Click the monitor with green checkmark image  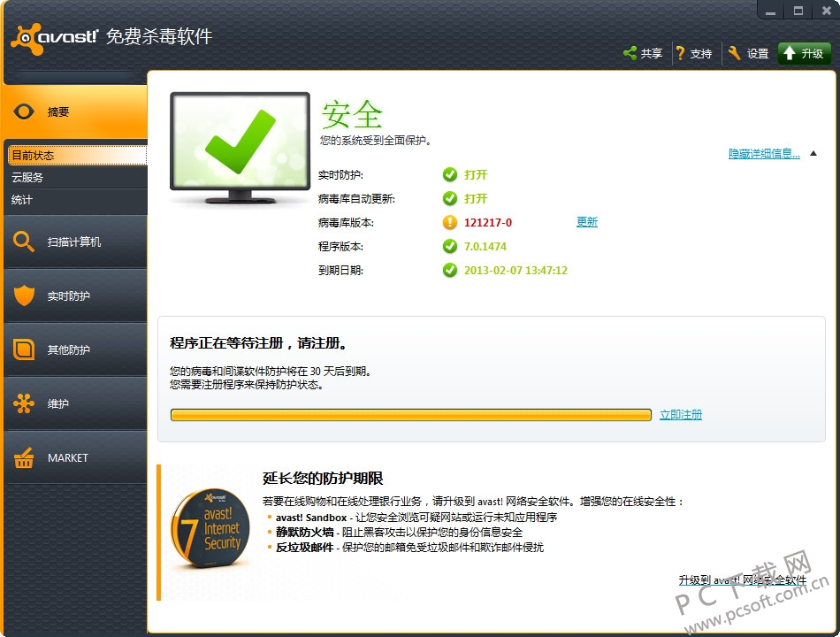240,148
